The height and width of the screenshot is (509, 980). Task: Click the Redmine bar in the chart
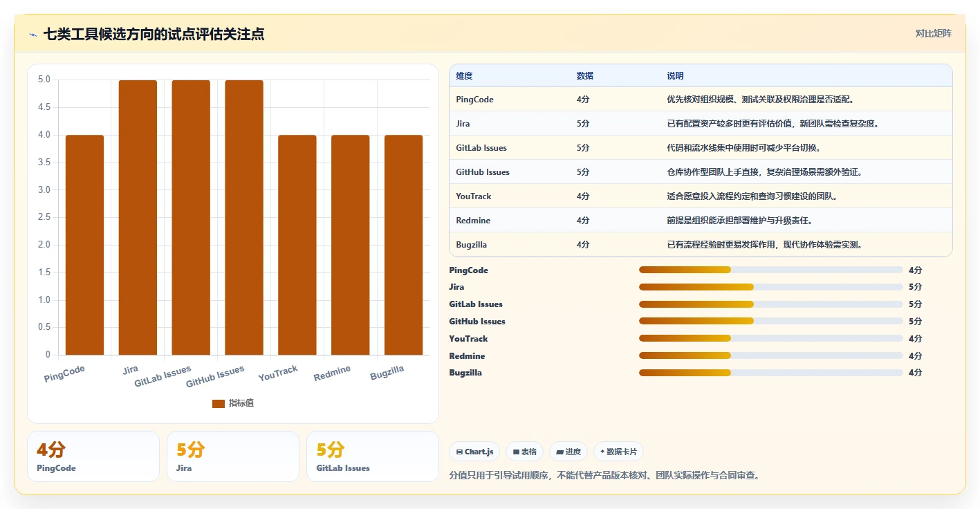click(x=351, y=245)
